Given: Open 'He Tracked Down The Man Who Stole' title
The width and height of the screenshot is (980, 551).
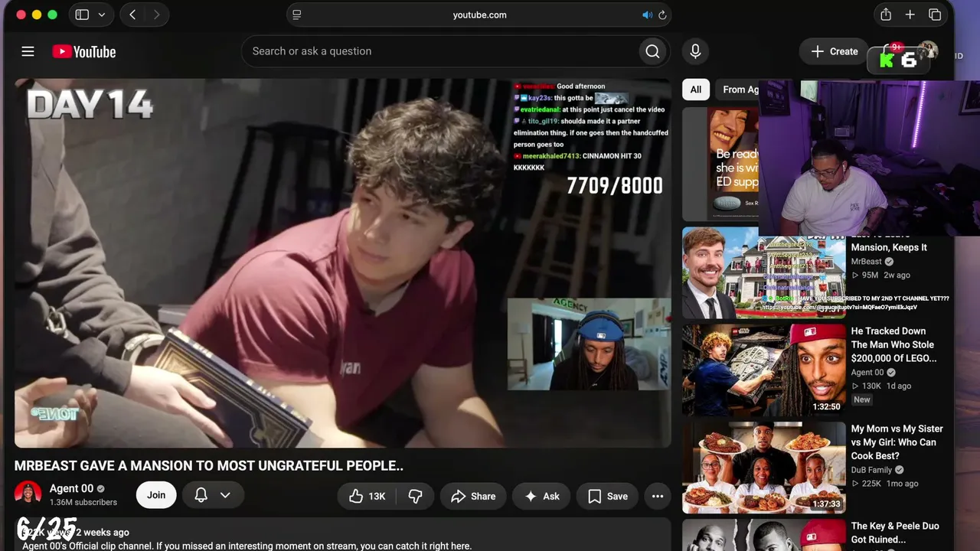Looking at the screenshot, I should click(893, 344).
